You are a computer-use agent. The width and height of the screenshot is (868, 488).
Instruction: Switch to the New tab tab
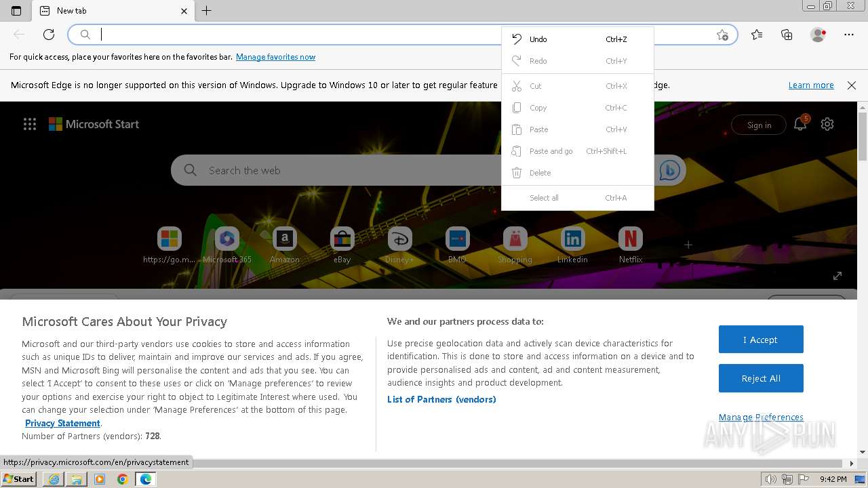click(x=113, y=11)
